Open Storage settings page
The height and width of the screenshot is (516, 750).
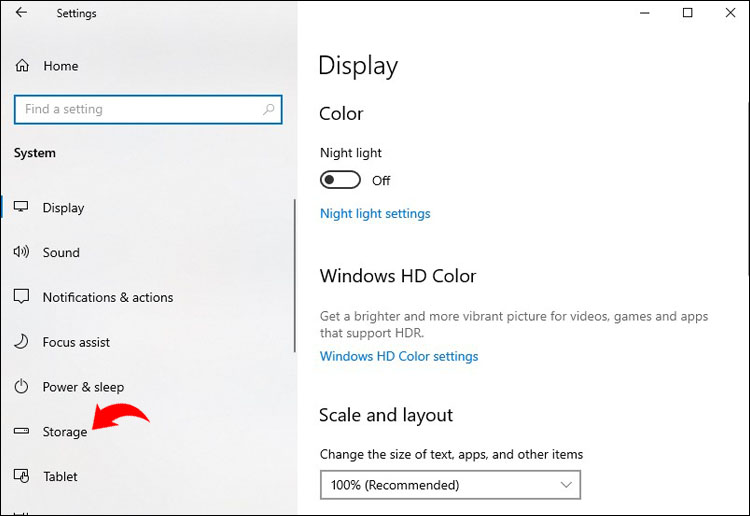pos(65,432)
